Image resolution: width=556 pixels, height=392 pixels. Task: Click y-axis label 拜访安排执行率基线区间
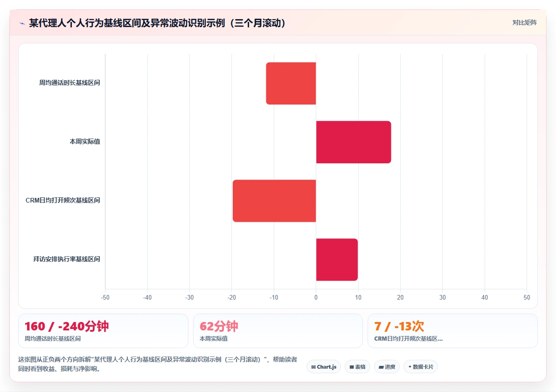pyautogui.click(x=67, y=259)
